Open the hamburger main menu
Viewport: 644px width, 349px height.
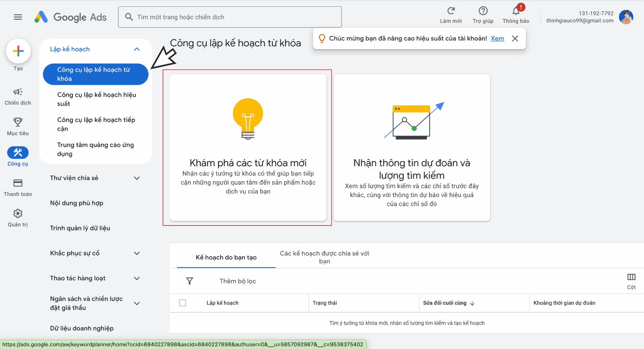18,17
